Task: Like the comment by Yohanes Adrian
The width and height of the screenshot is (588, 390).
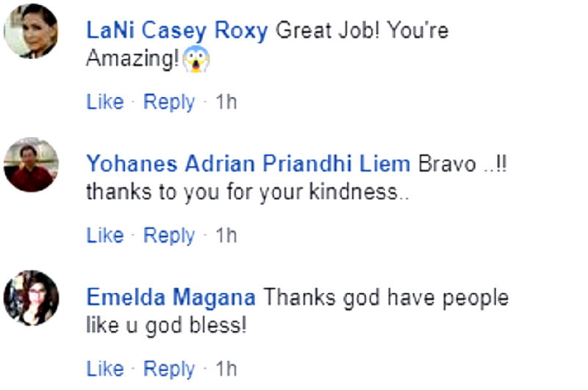Action: (x=104, y=235)
